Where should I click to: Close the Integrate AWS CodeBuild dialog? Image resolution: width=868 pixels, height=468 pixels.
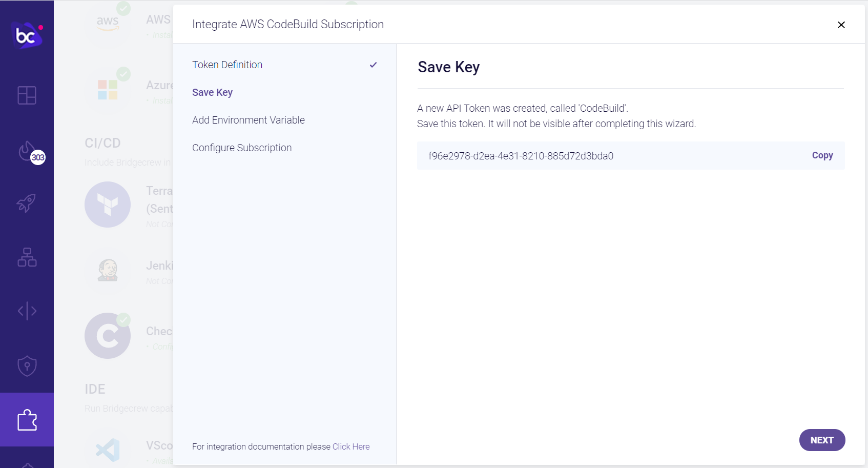click(841, 25)
